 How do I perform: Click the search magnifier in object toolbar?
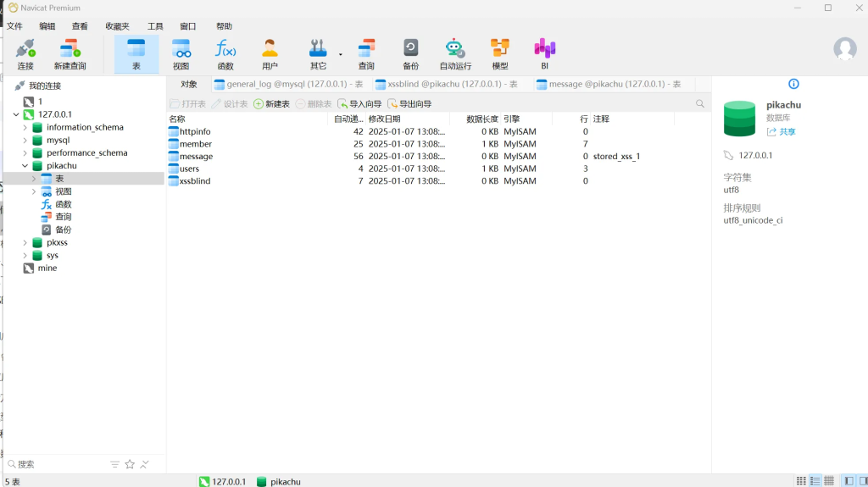(x=699, y=103)
